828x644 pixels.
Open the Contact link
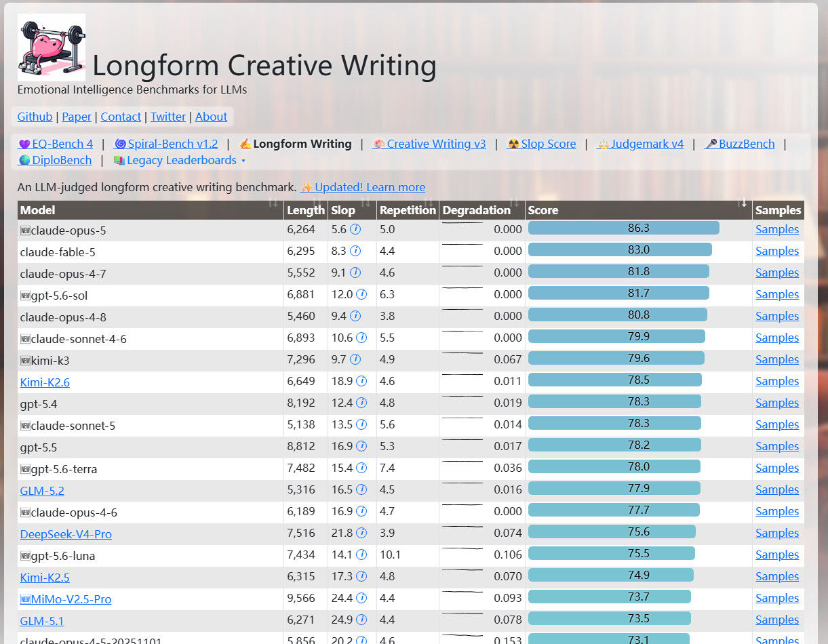click(x=121, y=117)
